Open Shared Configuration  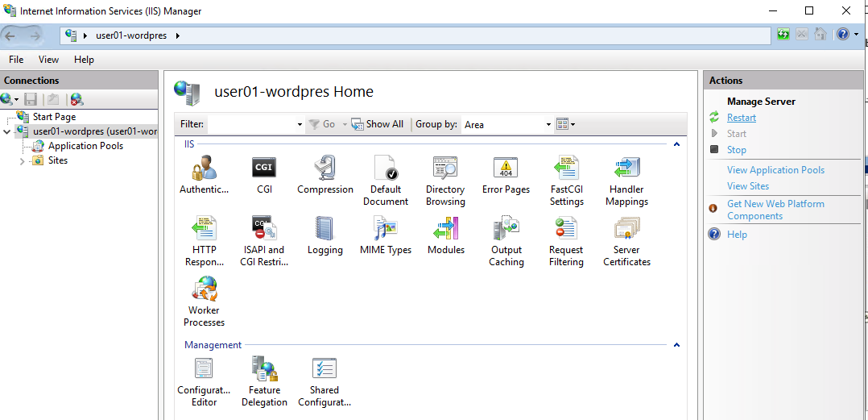(324, 381)
